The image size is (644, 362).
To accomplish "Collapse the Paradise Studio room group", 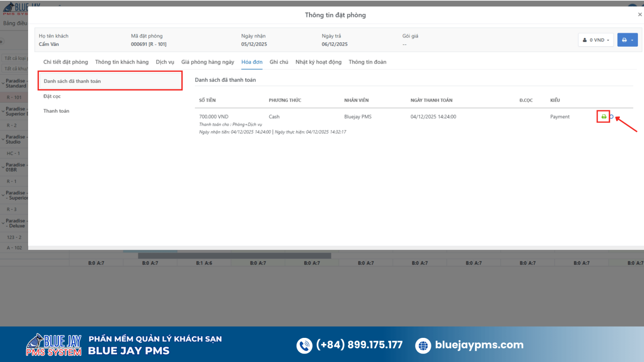I will [3, 139].
